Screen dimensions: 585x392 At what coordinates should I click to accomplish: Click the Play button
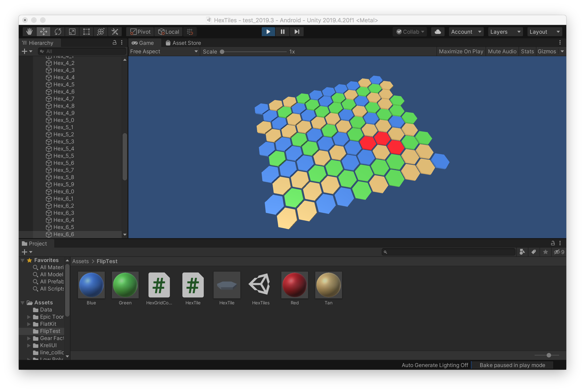click(268, 32)
